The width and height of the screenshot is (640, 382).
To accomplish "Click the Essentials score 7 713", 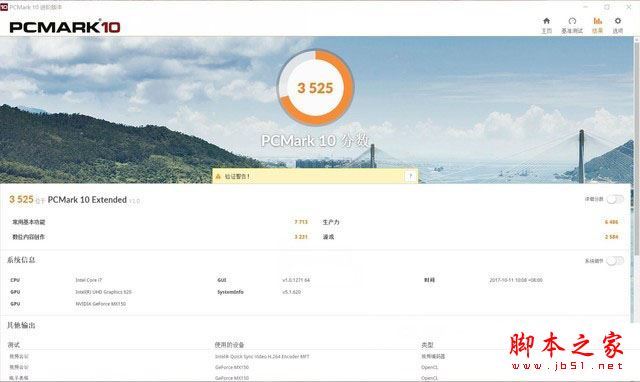I will click(301, 222).
